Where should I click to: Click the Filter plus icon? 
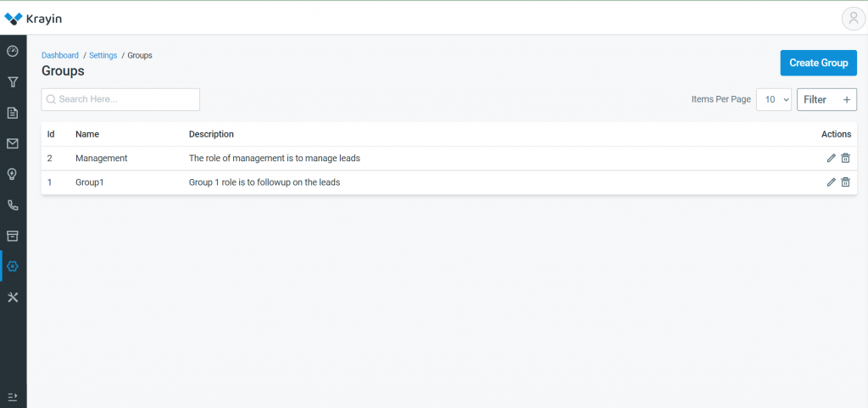846,99
